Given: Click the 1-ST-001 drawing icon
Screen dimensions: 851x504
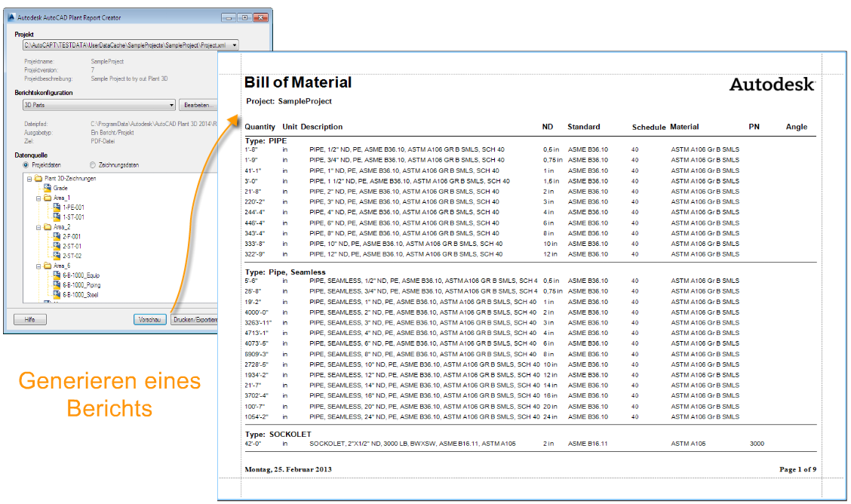Looking at the screenshot, I should click(x=57, y=217).
